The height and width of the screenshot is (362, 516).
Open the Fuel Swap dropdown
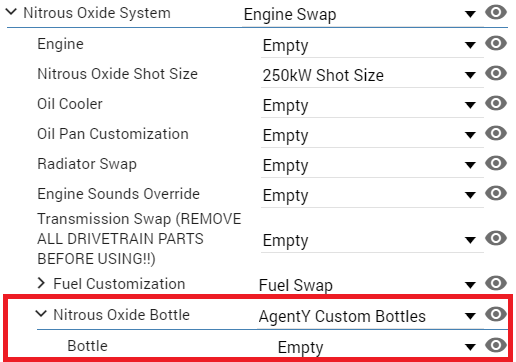click(370, 285)
